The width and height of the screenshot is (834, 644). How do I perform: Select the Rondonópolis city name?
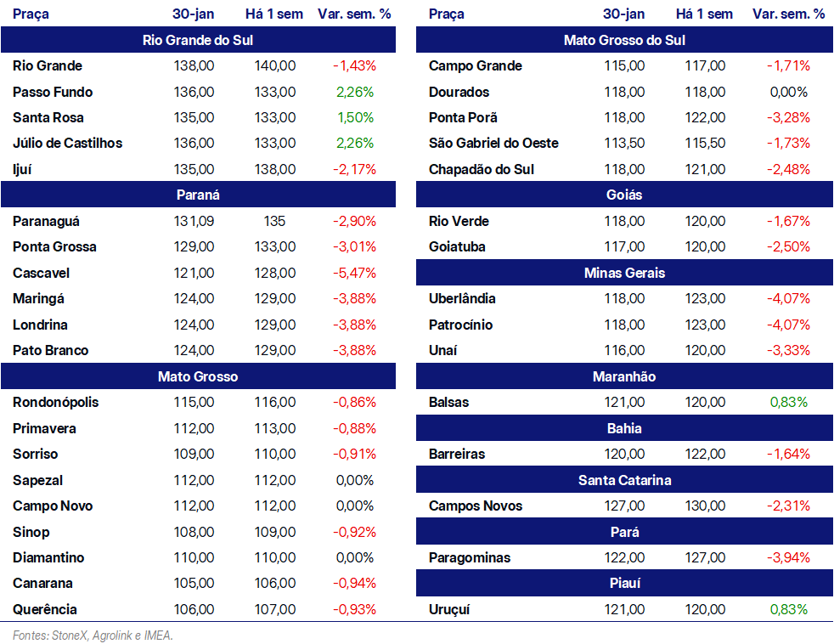pyautogui.click(x=56, y=402)
